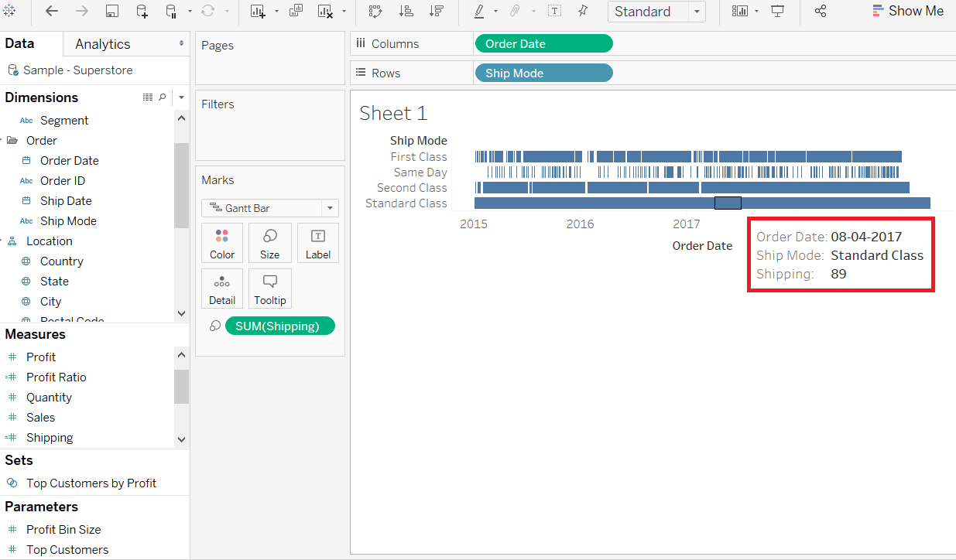Click the Presentation Mode icon

(x=778, y=11)
